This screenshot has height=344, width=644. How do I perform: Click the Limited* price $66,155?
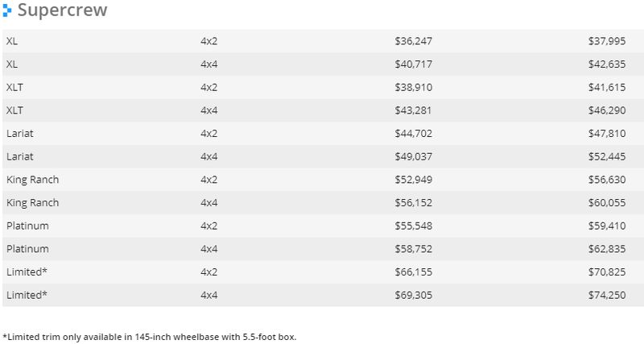coord(413,271)
